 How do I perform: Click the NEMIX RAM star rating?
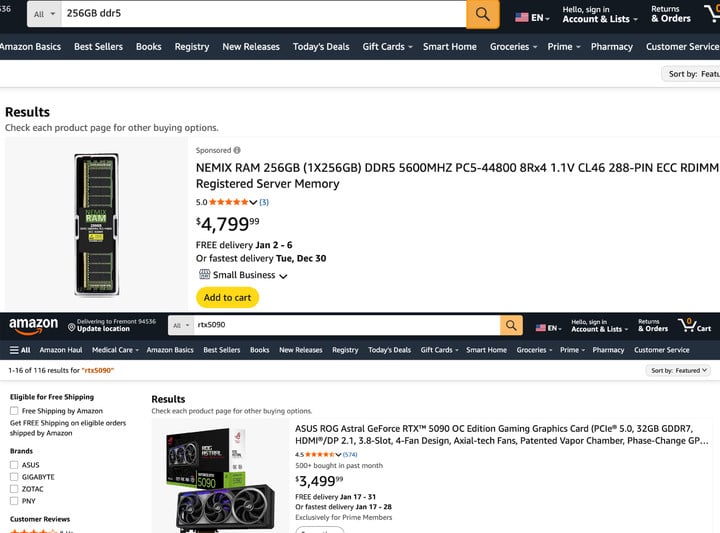[x=226, y=202]
